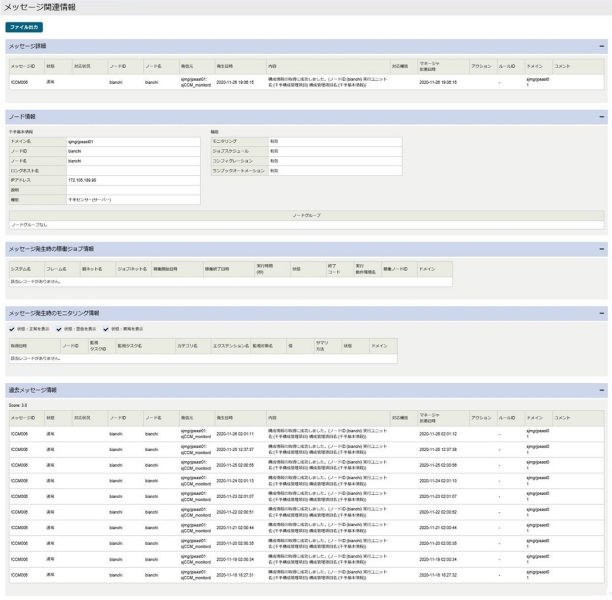Screen dimensions: 612x600
Task: Click アクション header in 過去メッセージ table
Action: point(481,418)
